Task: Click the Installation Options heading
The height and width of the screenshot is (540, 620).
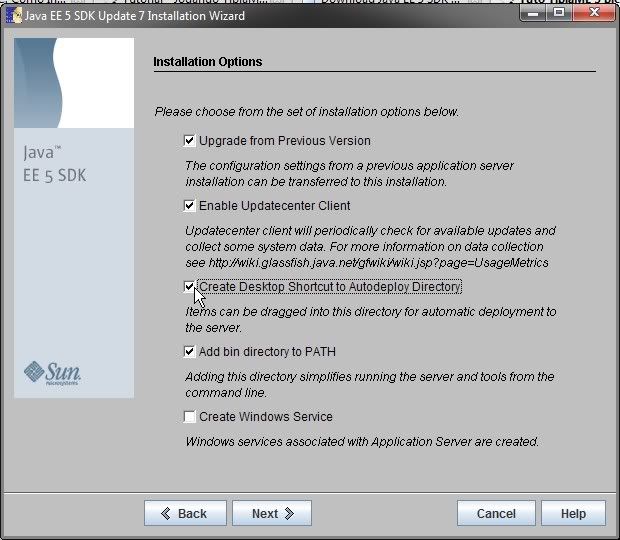Action: pyautogui.click(x=207, y=62)
